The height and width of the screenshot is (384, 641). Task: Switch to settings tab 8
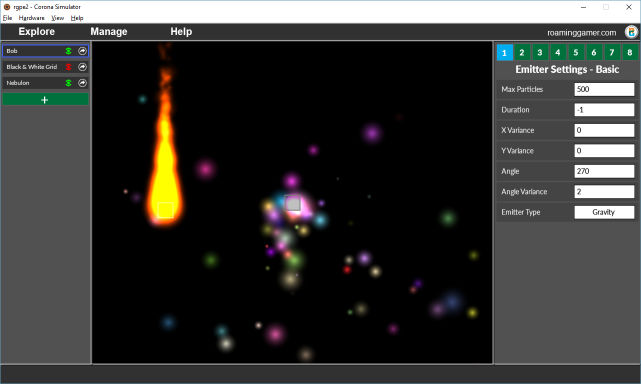click(x=630, y=52)
